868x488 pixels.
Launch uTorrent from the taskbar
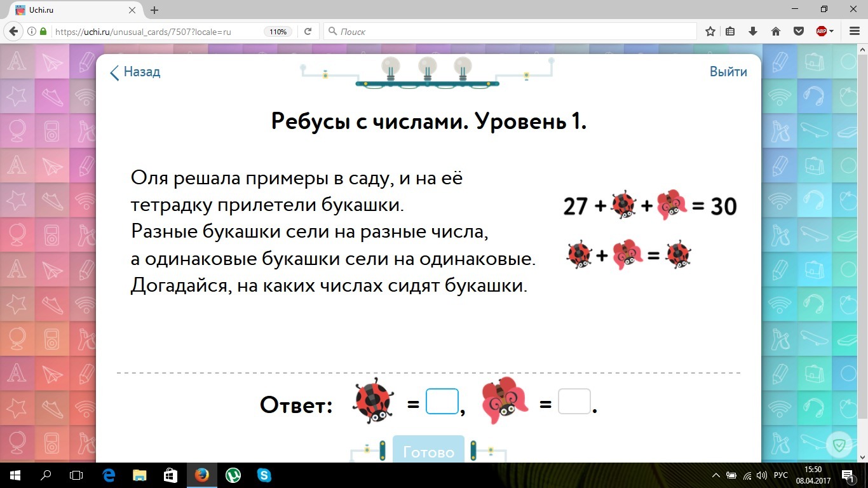pyautogui.click(x=233, y=475)
